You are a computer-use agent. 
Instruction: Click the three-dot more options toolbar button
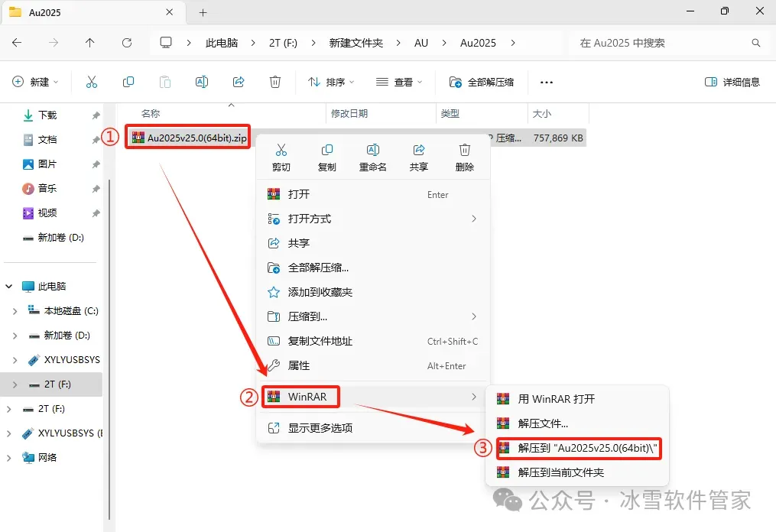click(547, 82)
